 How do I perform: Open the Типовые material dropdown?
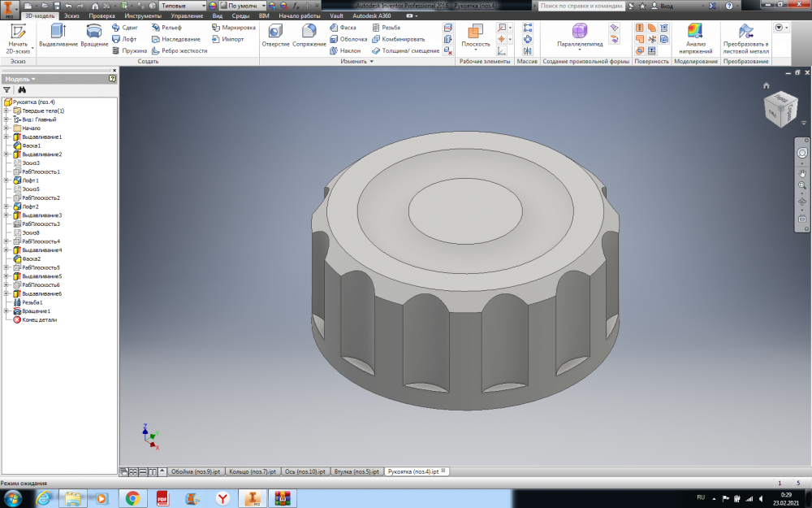184,6
